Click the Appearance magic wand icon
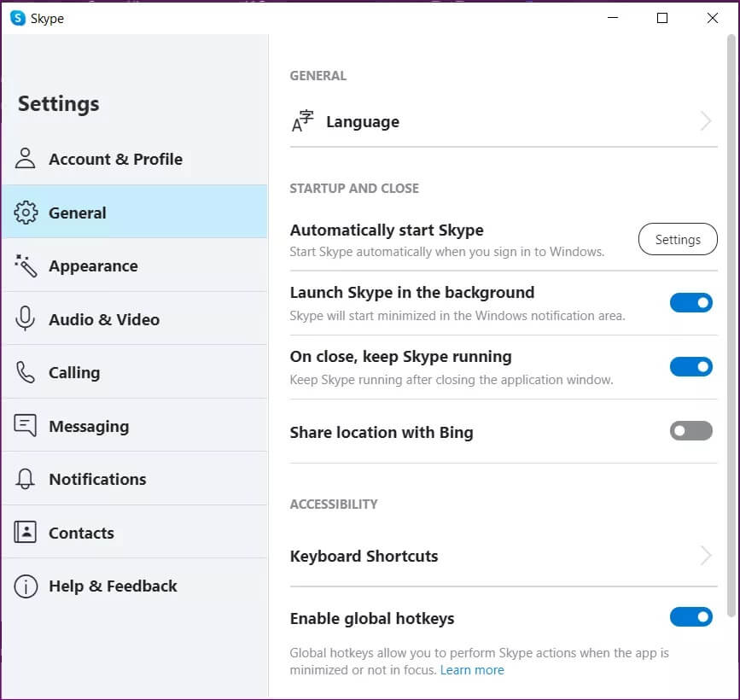Image resolution: width=740 pixels, height=700 pixels. coord(26,265)
